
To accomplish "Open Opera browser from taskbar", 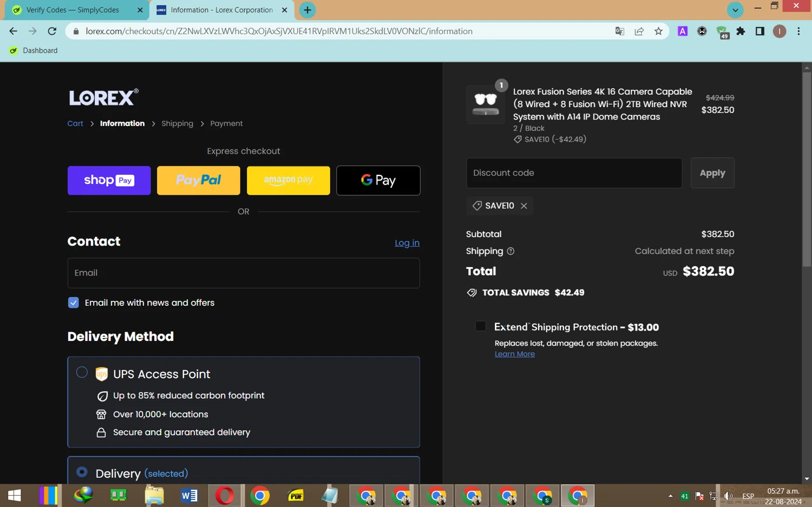I will pos(225,496).
